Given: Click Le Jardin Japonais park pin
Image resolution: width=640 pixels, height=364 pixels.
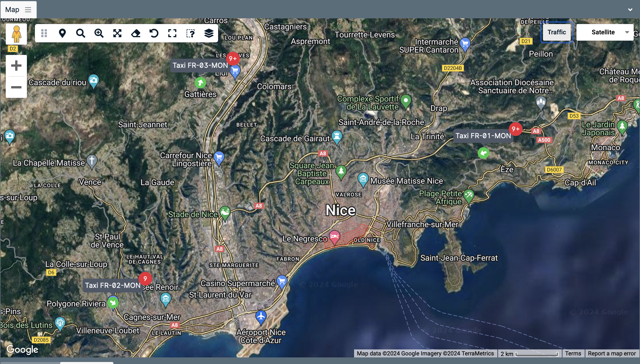Looking at the screenshot, I should tap(622, 127).
